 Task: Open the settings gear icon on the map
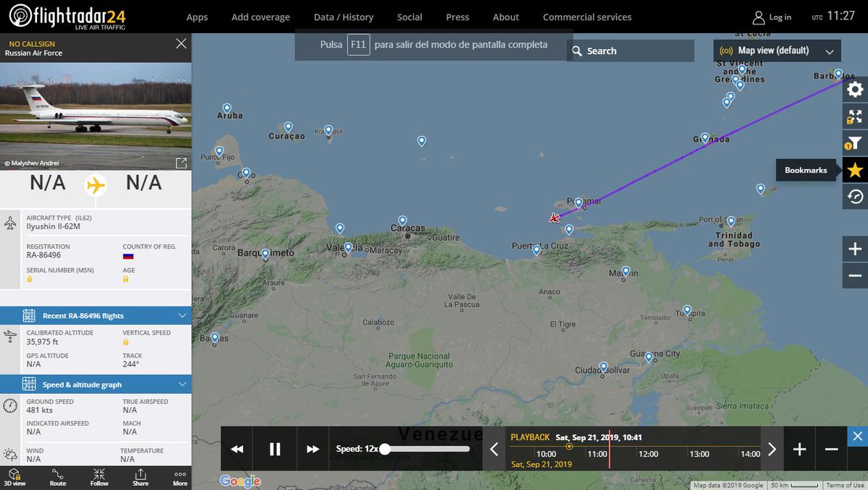[x=855, y=90]
